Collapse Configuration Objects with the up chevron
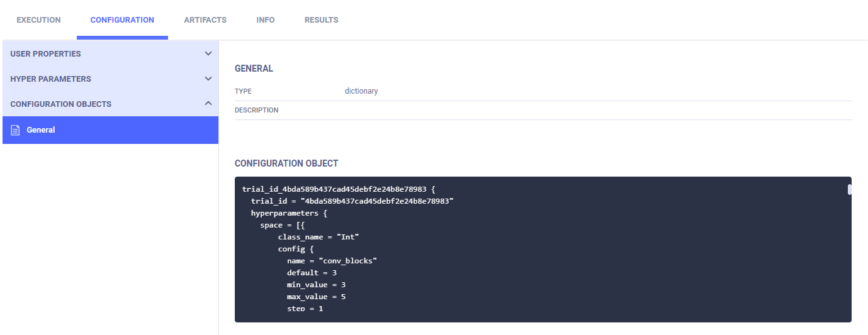 tap(208, 104)
